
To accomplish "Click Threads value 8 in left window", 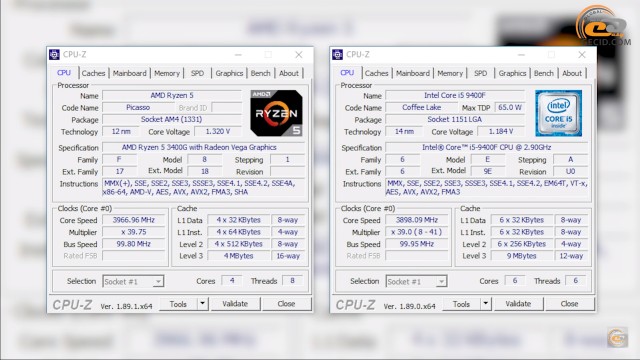I will pyautogui.click(x=292, y=281).
